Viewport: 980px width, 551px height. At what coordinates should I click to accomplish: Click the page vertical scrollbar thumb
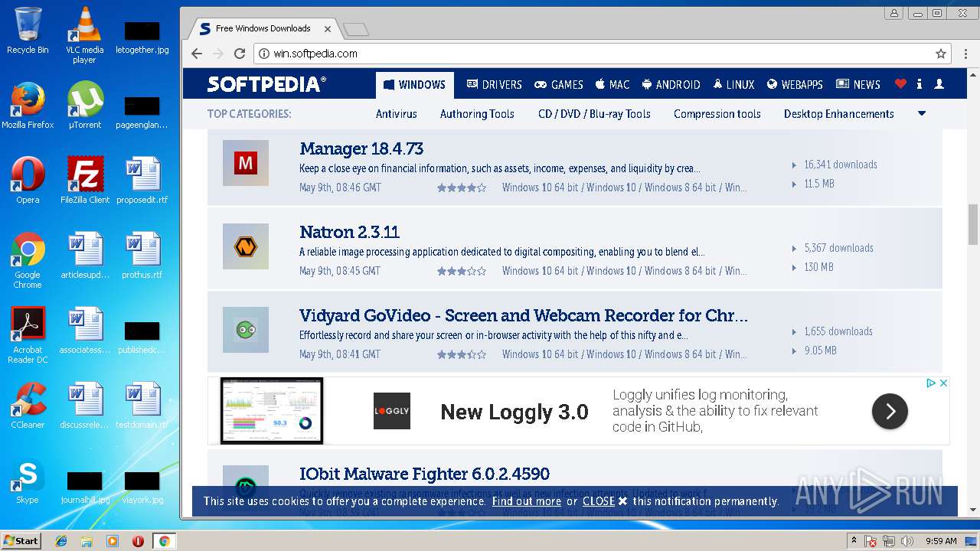point(973,224)
